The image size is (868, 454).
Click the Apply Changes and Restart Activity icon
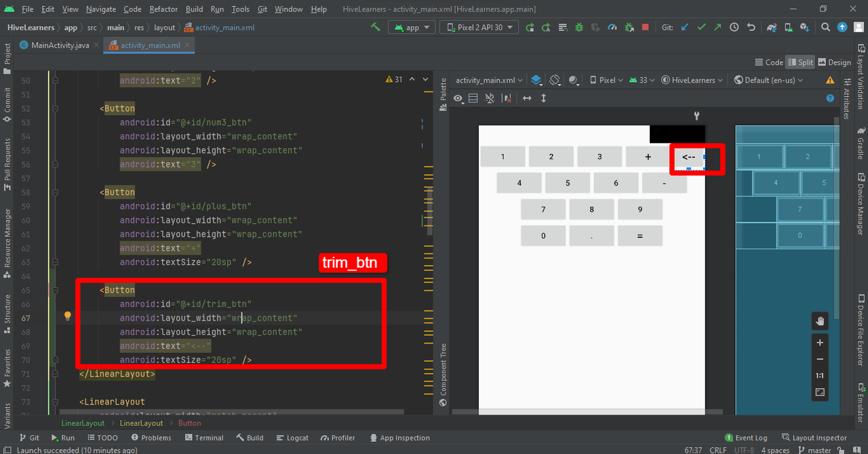click(x=546, y=27)
